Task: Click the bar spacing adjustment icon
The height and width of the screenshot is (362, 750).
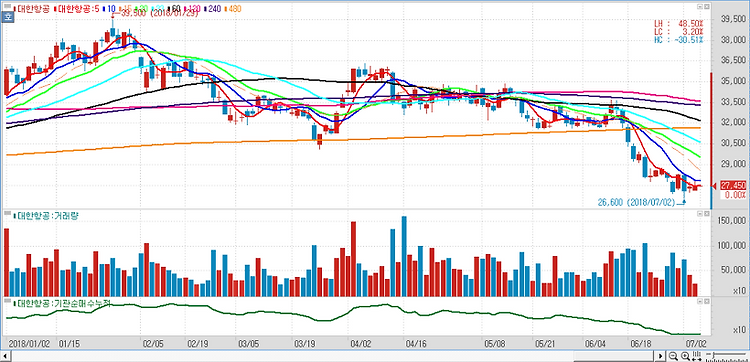Action: [696, 356]
